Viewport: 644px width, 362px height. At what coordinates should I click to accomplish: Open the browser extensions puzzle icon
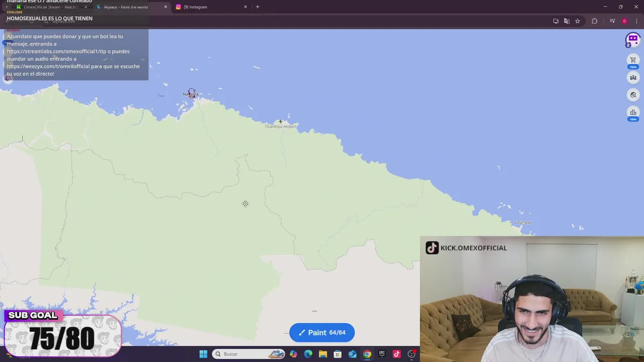pos(595,21)
